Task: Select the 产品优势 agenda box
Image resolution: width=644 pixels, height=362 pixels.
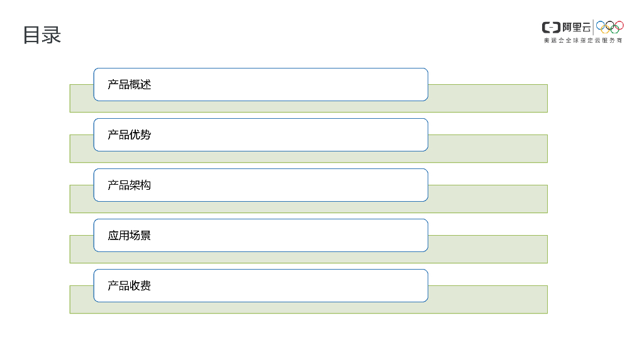Action: (x=260, y=134)
